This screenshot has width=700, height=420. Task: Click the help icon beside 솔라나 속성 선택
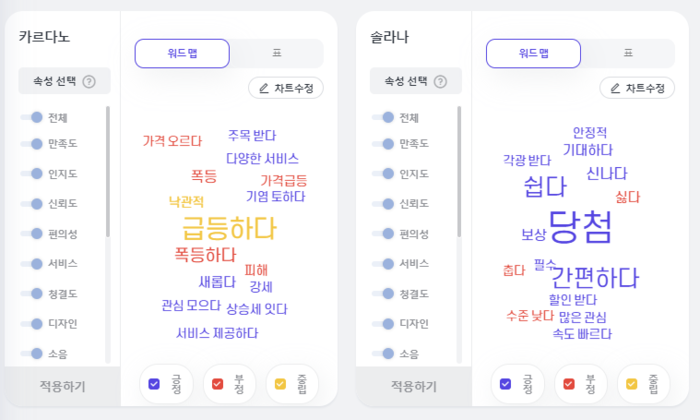click(440, 82)
